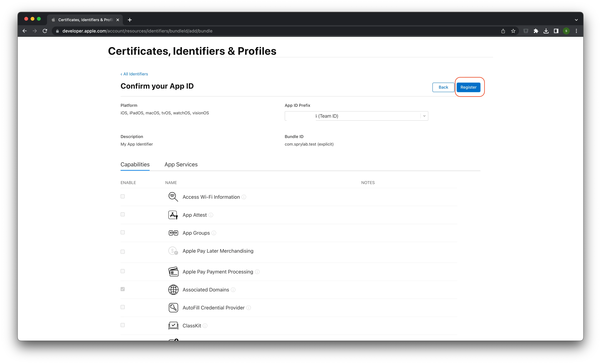Viewport: 601px width, 364px height.
Task: Click the Access Wi-Fi Information icon
Action: [173, 197]
